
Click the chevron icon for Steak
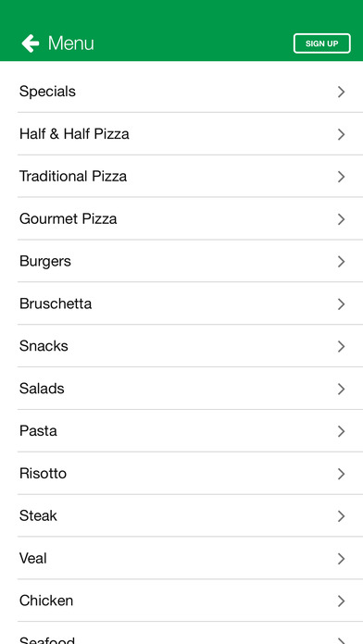click(x=341, y=516)
